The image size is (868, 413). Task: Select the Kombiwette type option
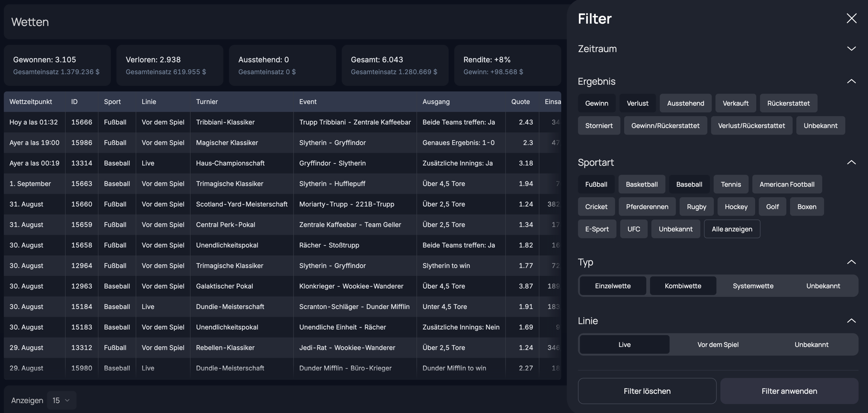pos(682,286)
